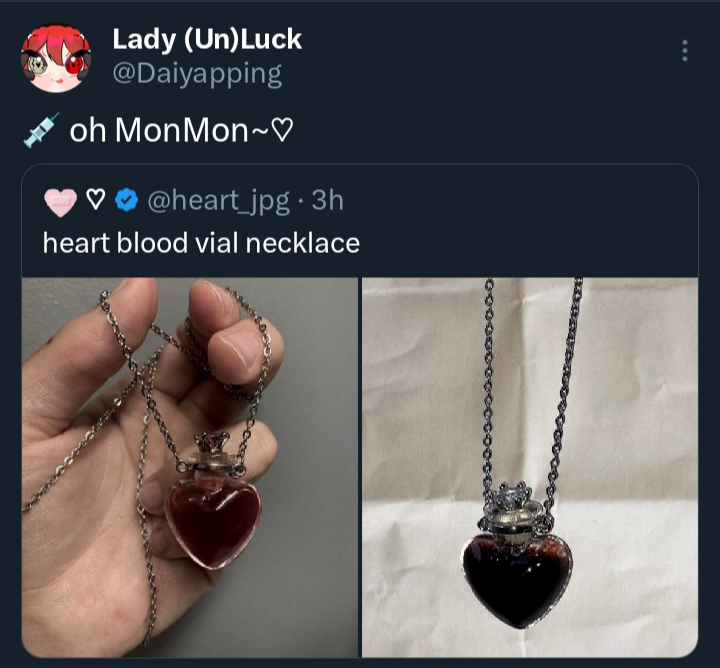Click the heart outline after MonMon

[x=281, y=130]
